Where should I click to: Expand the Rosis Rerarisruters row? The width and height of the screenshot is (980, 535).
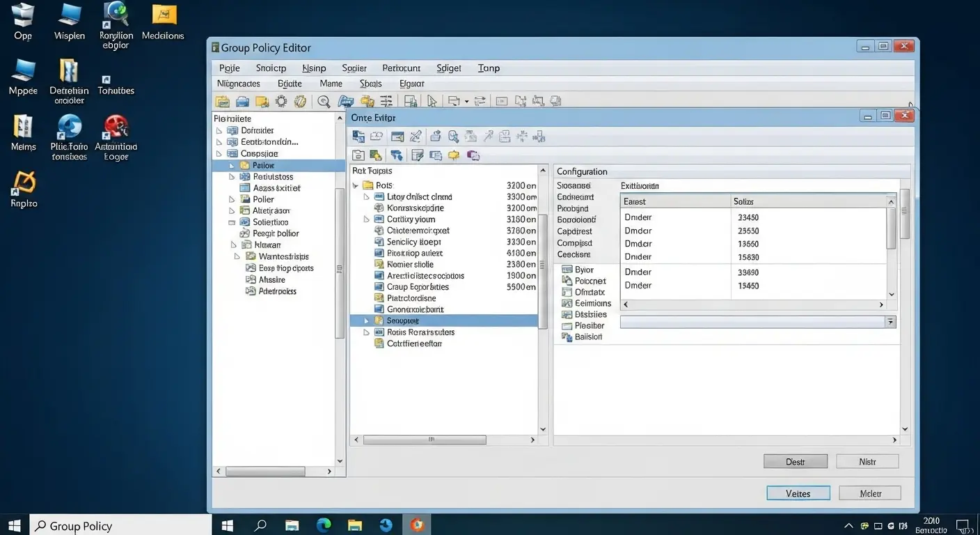tap(367, 333)
